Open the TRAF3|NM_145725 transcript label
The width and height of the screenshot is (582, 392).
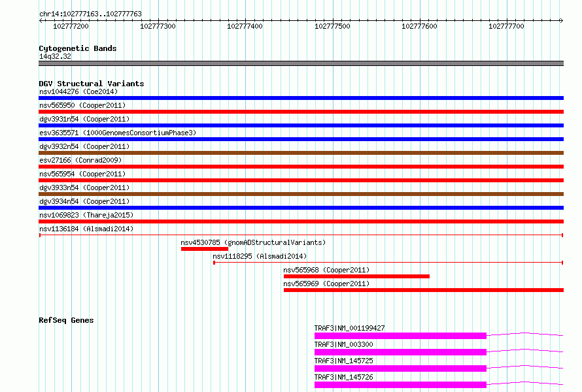coord(343,361)
